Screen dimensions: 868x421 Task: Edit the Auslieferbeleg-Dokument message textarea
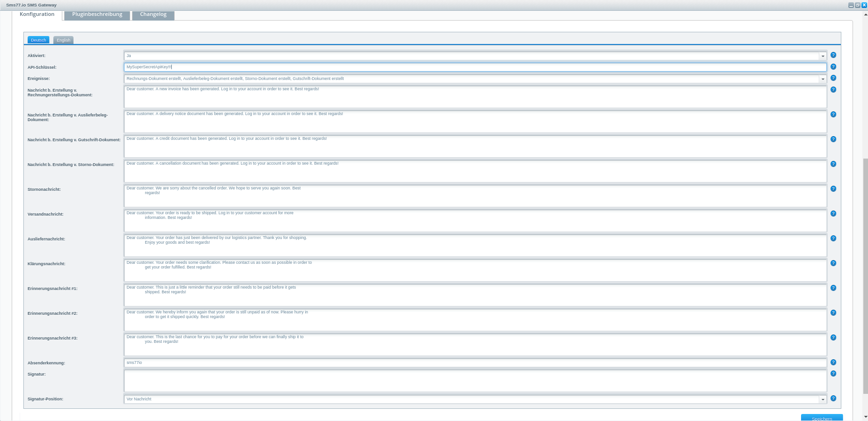[475, 122]
